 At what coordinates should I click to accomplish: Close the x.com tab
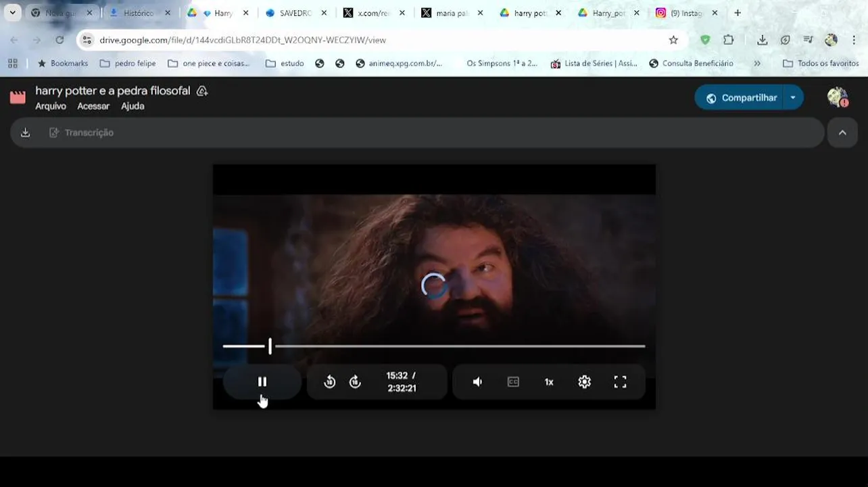click(402, 13)
